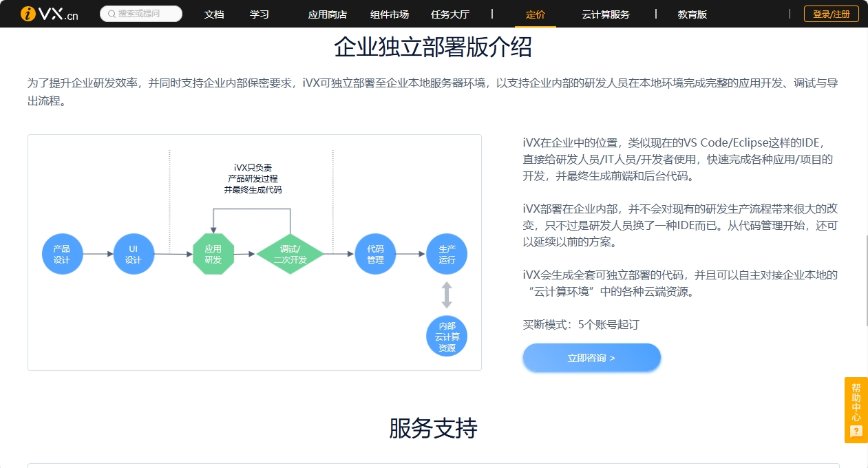Click the double-headed vertical arrow in the diagram
This screenshot has width=868, height=468.
coord(447,295)
